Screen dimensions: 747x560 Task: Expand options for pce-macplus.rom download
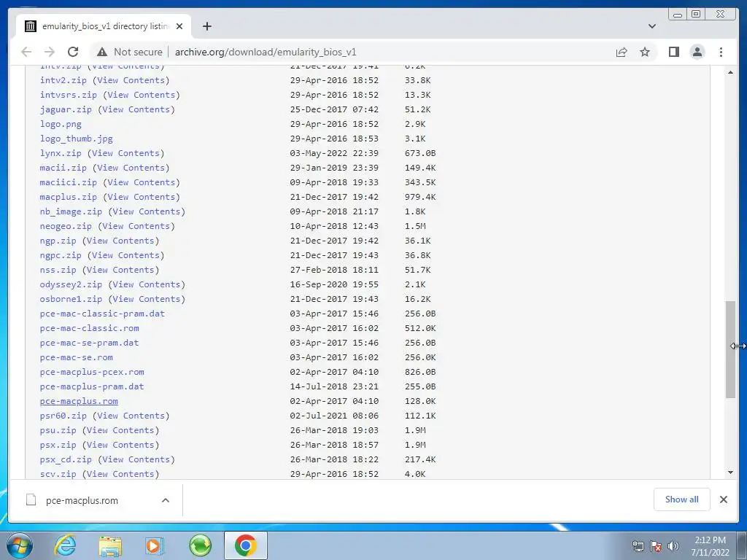[166, 500]
